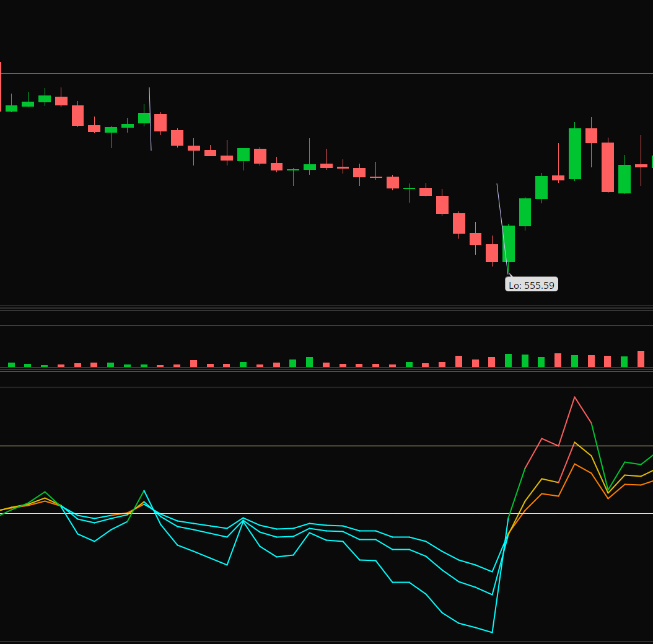Select the short white line drawn near upper-left candles
The height and width of the screenshot is (644, 653).
point(150,119)
